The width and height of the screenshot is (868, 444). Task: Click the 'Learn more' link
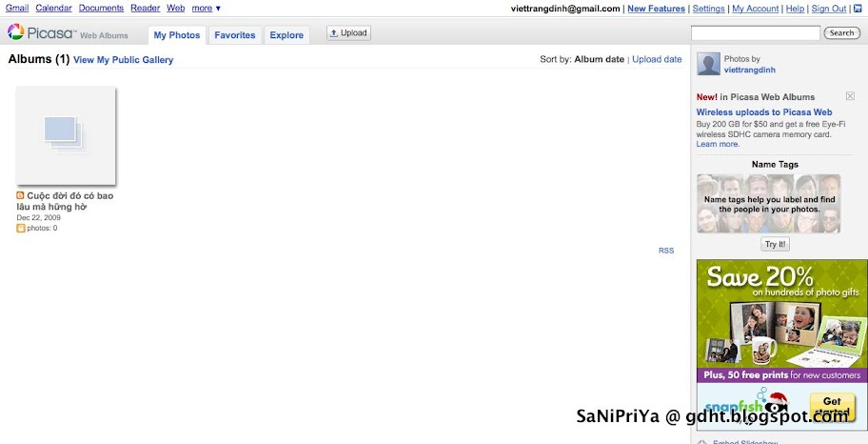718,144
